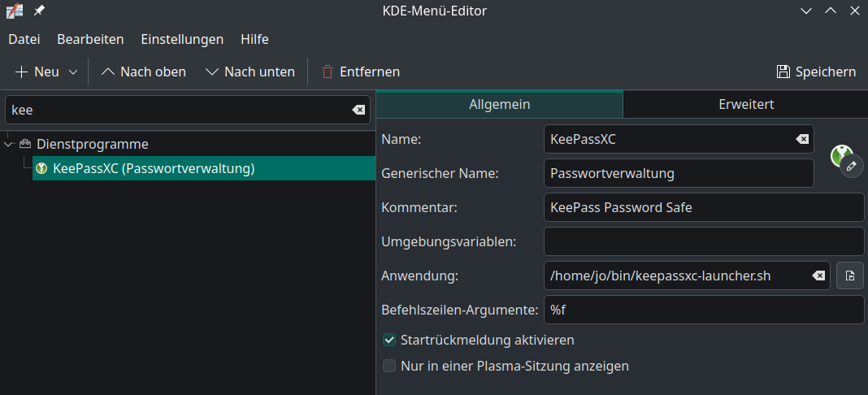Clear the Anwendung path field
The height and width of the screenshot is (395, 868).
[818, 276]
